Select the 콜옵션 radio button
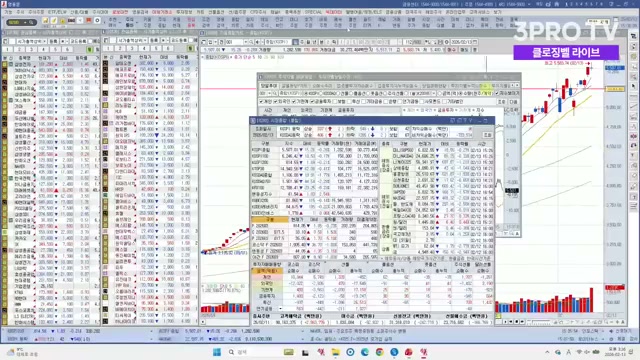Viewport: 640px width, 360px height. click(351, 93)
